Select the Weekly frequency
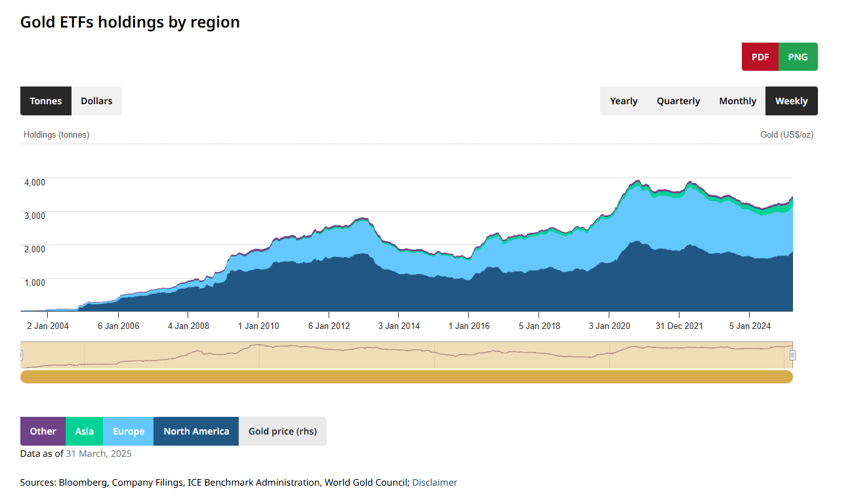 (791, 101)
